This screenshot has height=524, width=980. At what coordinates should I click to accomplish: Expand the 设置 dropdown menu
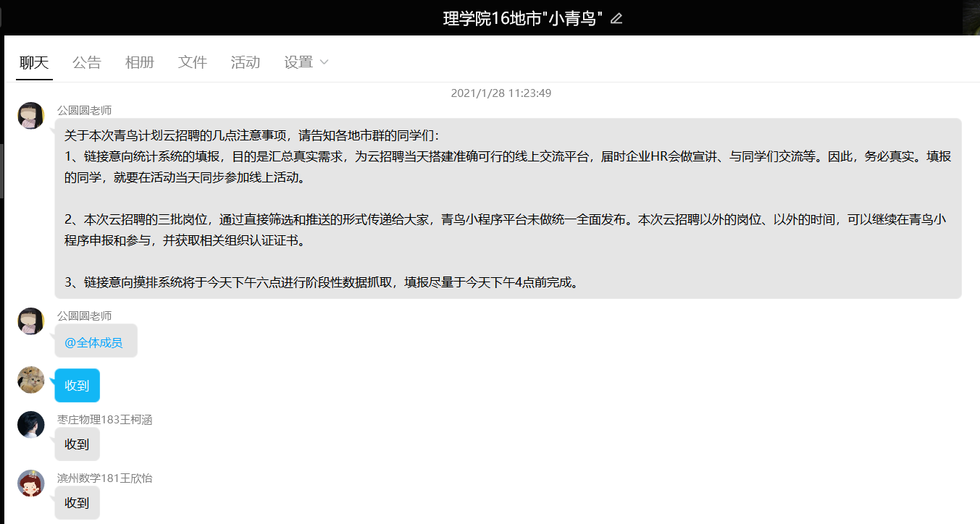(x=298, y=62)
